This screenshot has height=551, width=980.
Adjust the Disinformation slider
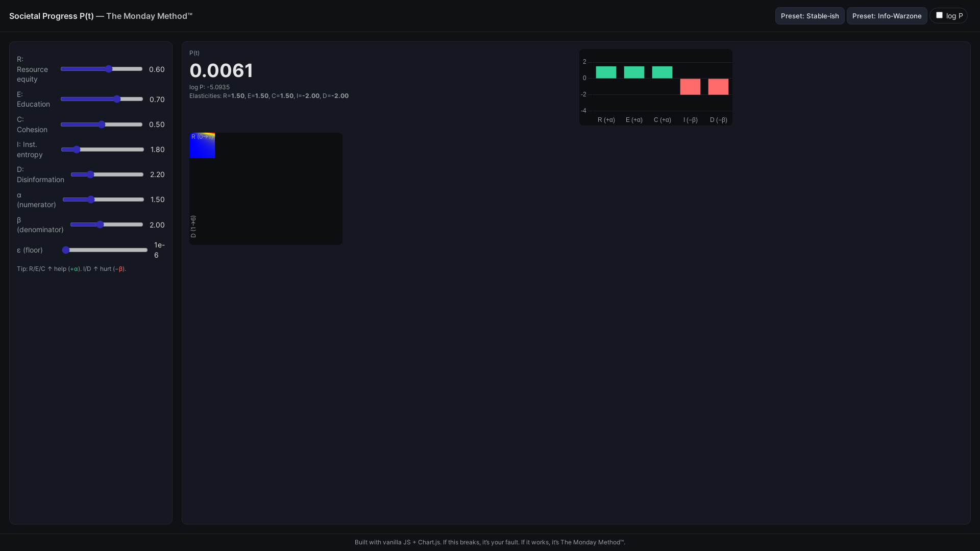[107, 174]
